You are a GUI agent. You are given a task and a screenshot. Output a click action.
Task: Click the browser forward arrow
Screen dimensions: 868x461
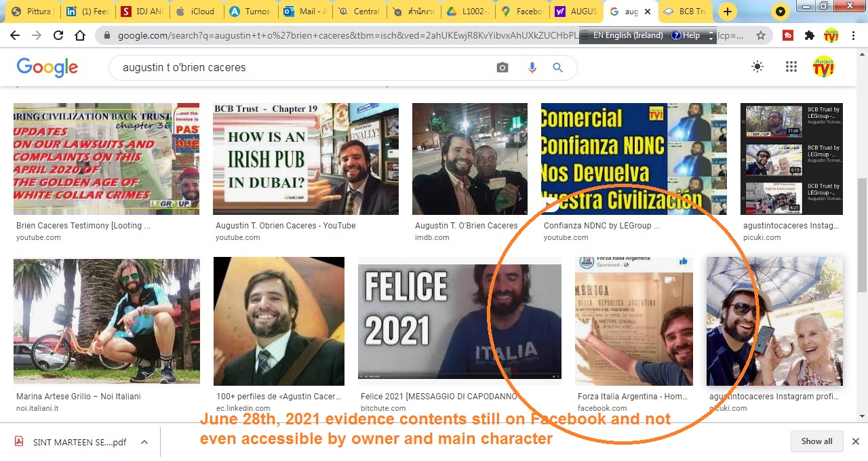pyautogui.click(x=37, y=35)
